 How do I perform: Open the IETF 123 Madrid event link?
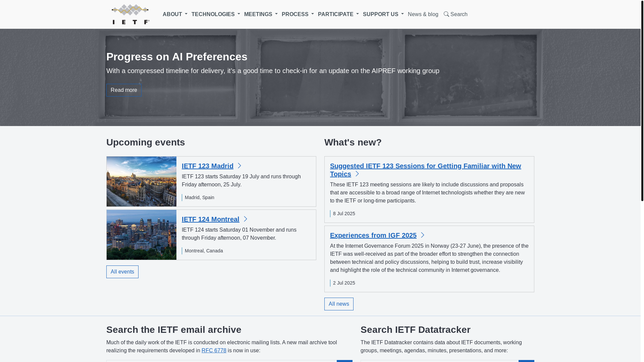click(208, 166)
